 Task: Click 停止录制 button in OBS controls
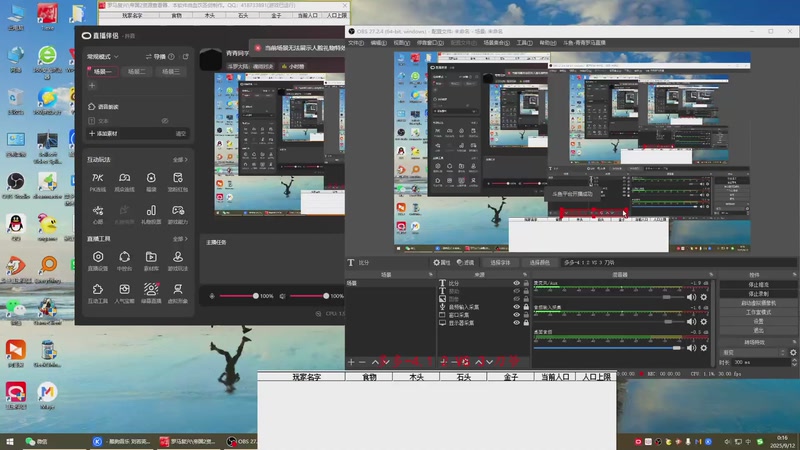coord(758,293)
